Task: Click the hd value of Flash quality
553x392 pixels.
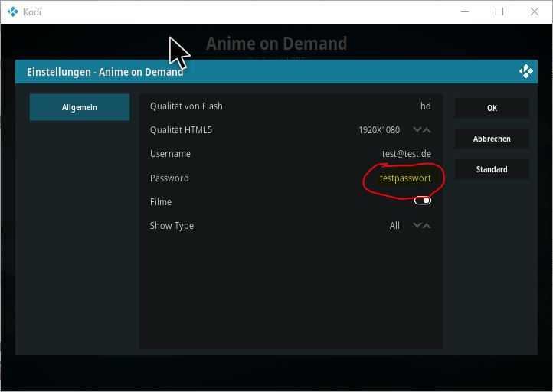Action: pyautogui.click(x=426, y=106)
